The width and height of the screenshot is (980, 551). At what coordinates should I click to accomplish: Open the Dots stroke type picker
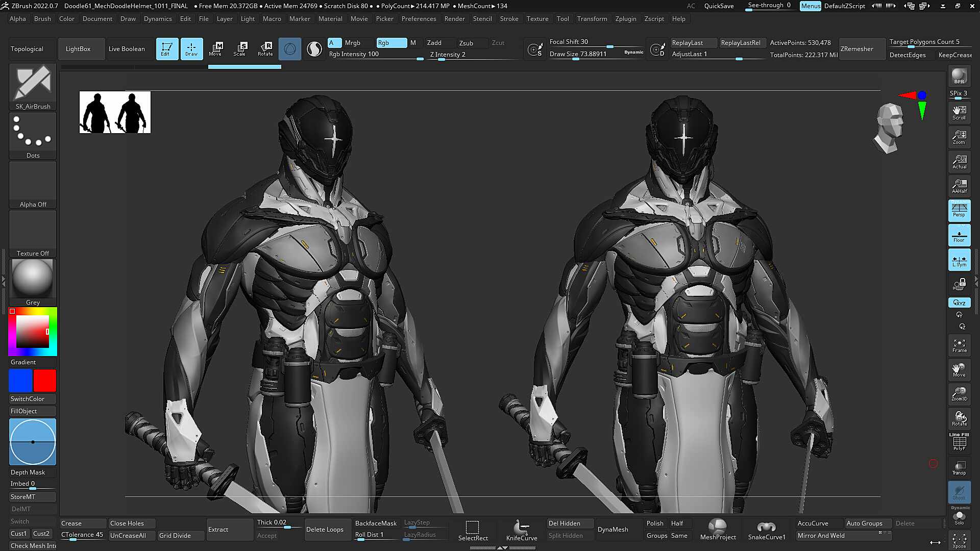tap(33, 136)
